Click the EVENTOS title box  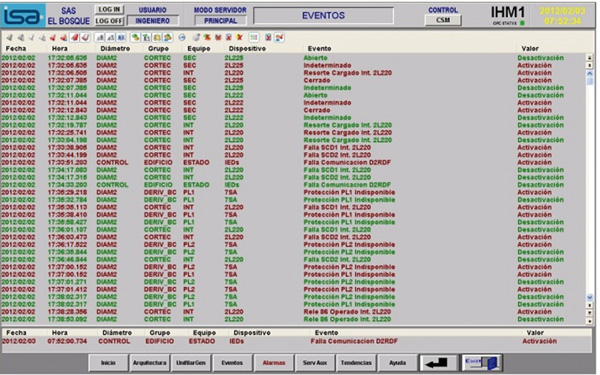(x=323, y=16)
